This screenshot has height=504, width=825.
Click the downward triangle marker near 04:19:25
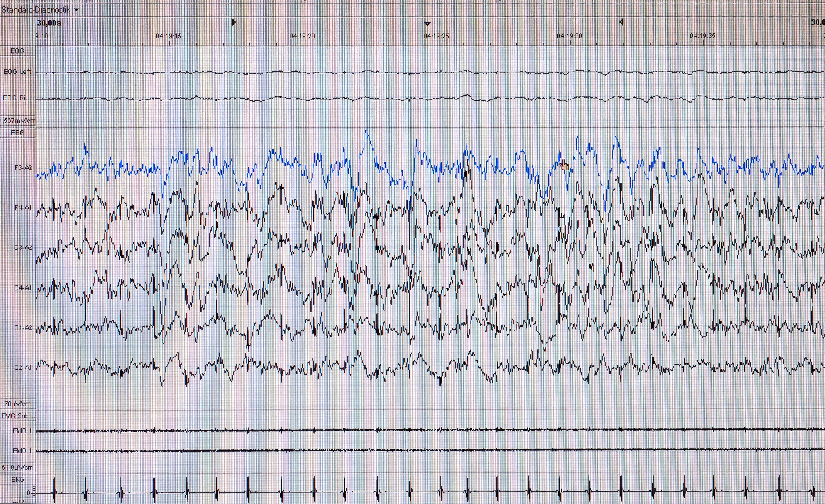pos(427,23)
